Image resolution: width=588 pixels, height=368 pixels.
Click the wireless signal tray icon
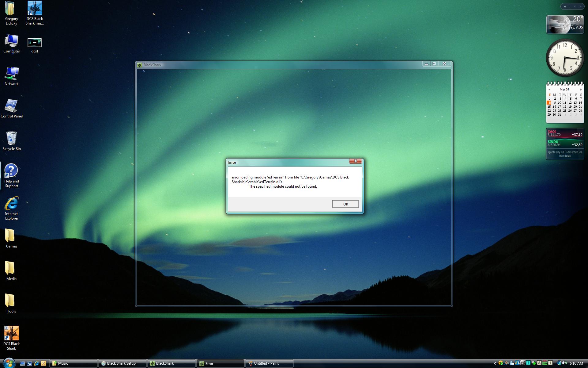(522, 363)
